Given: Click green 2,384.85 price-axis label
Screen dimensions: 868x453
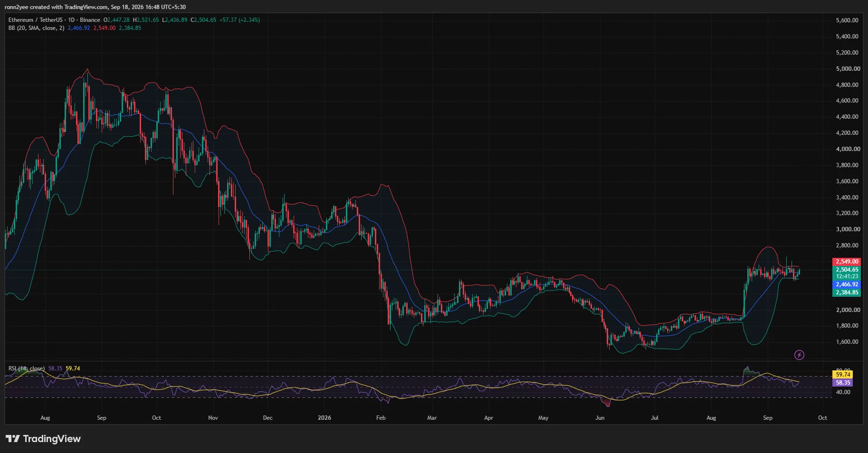Looking at the screenshot, I should (847, 293).
